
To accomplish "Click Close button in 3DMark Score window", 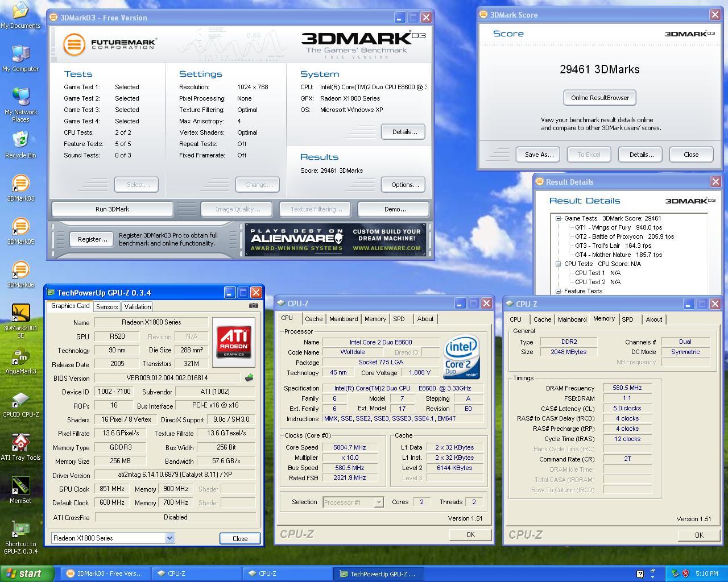I will [x=691, y=155].
